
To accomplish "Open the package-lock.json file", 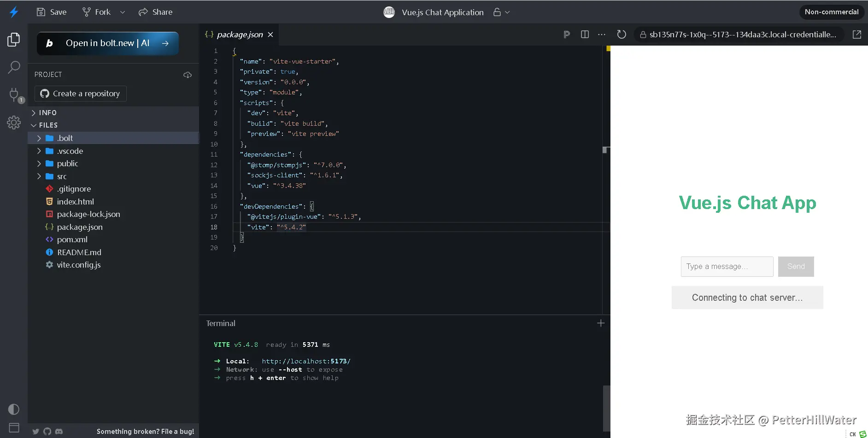I will 113,214.
